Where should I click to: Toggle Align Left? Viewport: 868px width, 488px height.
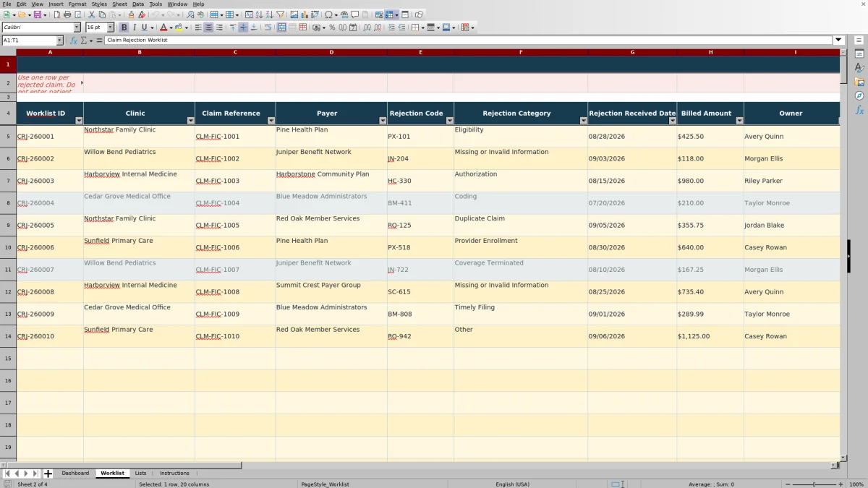click(x=197, y=27)
